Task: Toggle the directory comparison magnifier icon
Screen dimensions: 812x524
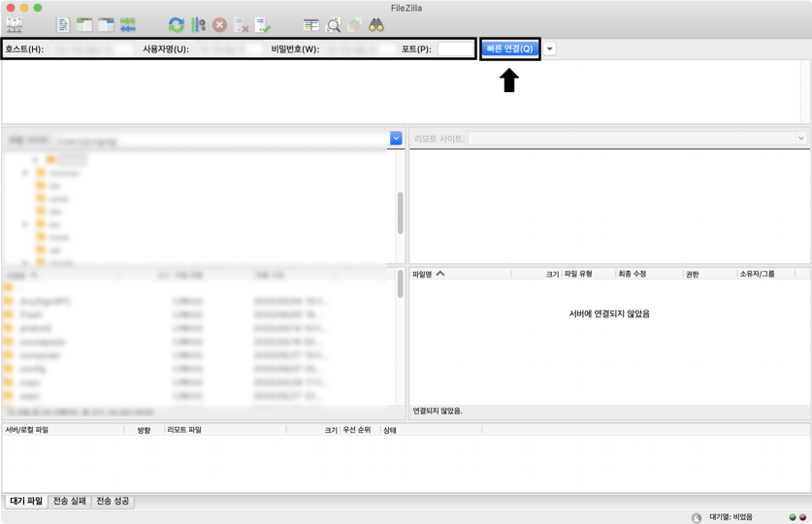Action: (333, 25)
